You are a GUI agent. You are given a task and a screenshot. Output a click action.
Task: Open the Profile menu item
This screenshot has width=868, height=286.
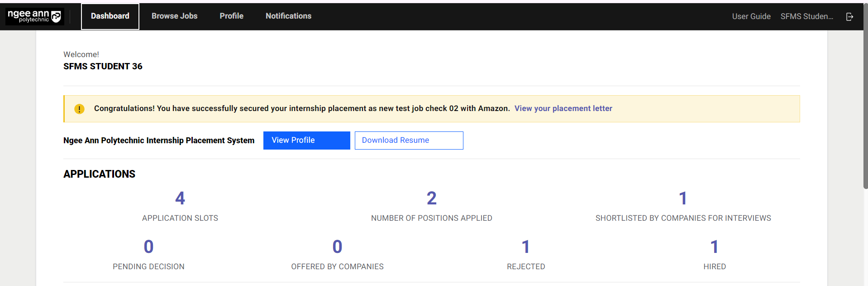pyautogui.click(x=231, y=16)
